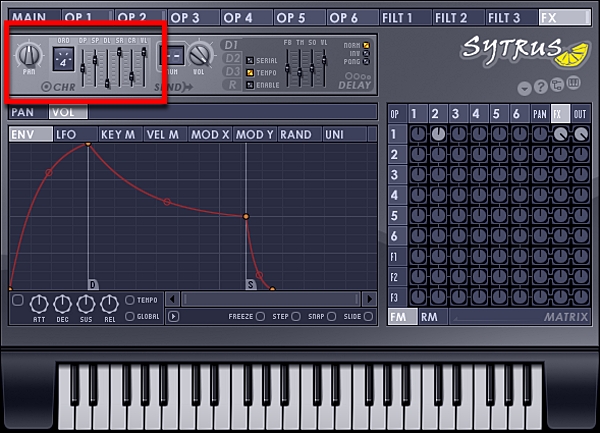
Task: Open the Sytrus options dropdown arrow icon
Action: 524,89
